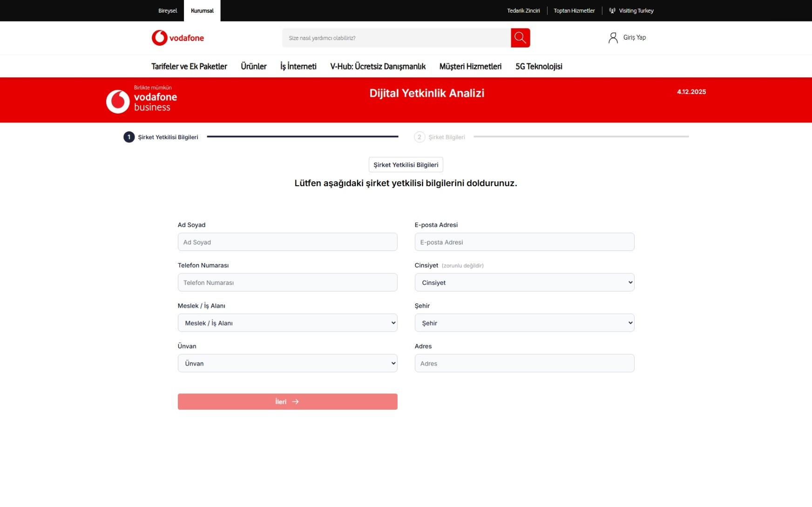
Task: Click the site search text box
Action: 396,38
